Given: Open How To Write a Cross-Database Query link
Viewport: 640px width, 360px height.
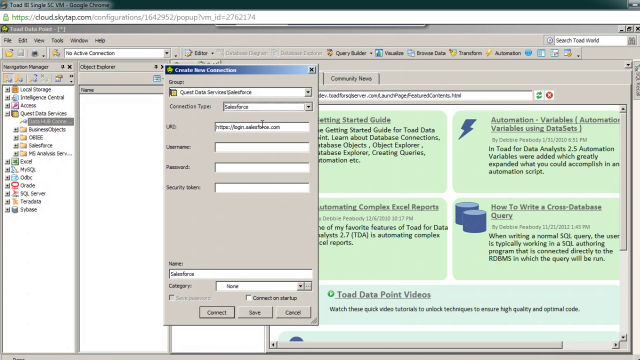Looking at the screenshot, I should pos(546,211).
